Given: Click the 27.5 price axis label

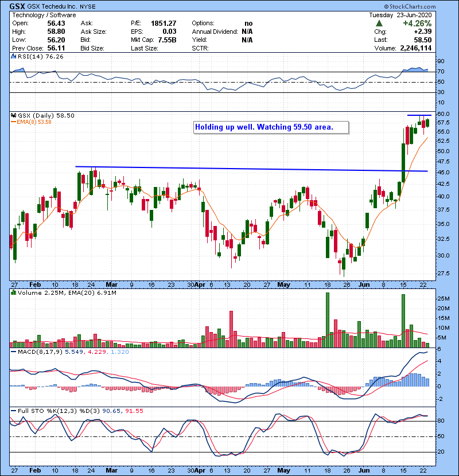Looking at the screenshot, I should click(444, 273).
